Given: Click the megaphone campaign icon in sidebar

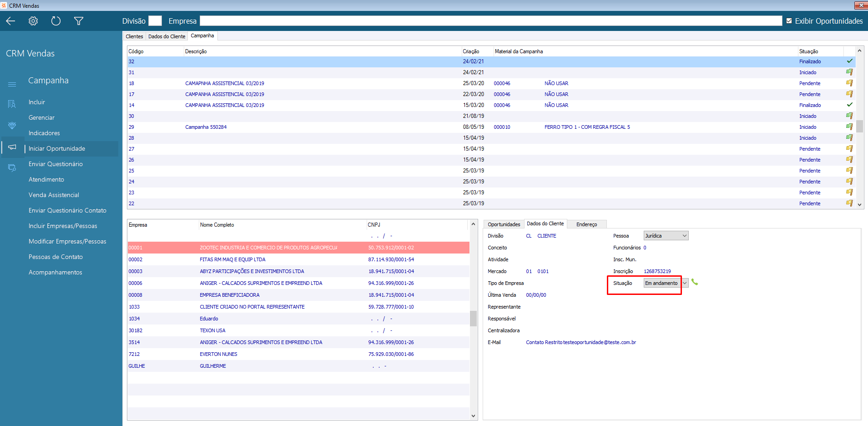Looking at the screenshot, I should [x=12, y=147].
